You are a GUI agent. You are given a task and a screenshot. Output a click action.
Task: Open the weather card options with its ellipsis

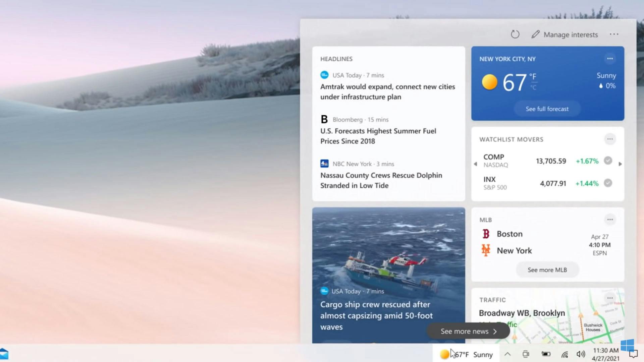[x=610, y=59]
